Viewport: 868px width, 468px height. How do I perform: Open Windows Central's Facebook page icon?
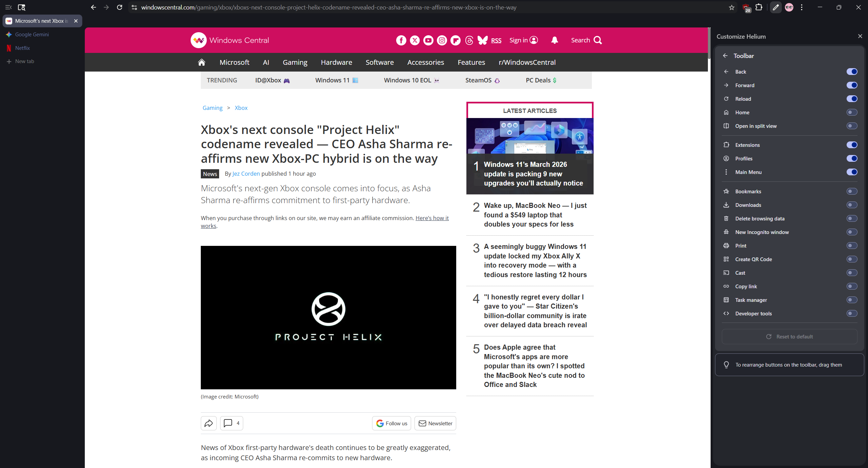pyautogui.click(x=401, y=40)
